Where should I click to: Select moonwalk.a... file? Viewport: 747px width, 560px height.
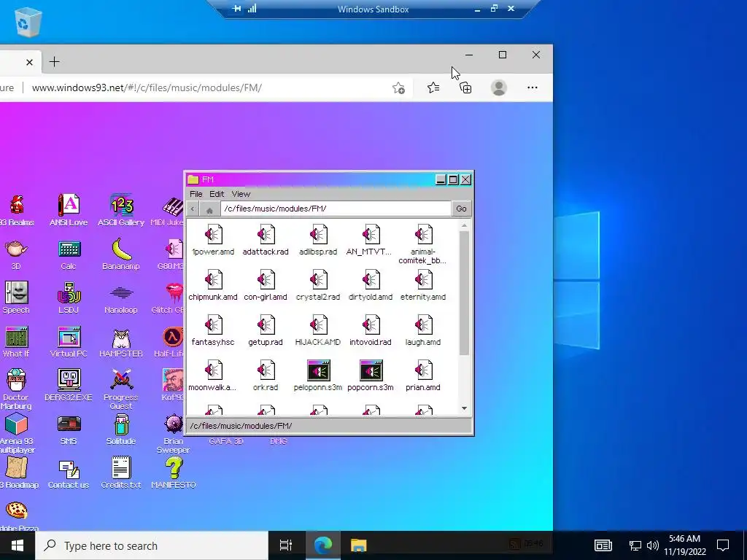point(213,376)
